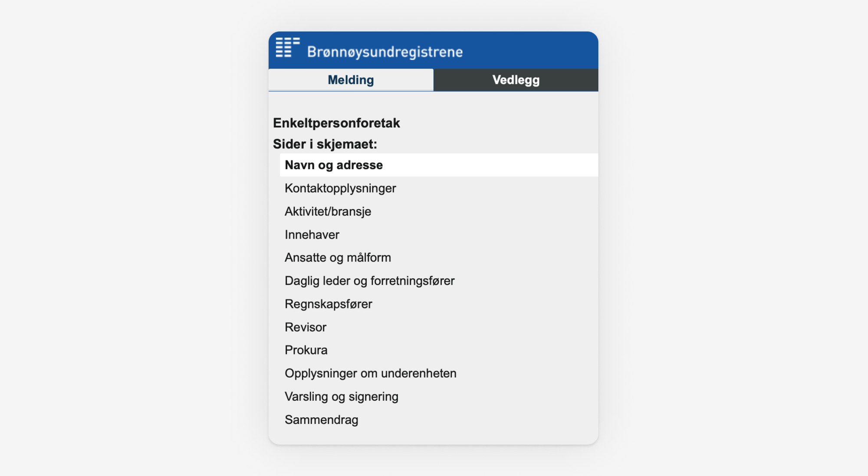Go to the Regnskapsfører section
The image size is (868, 476).
(328, 304)
